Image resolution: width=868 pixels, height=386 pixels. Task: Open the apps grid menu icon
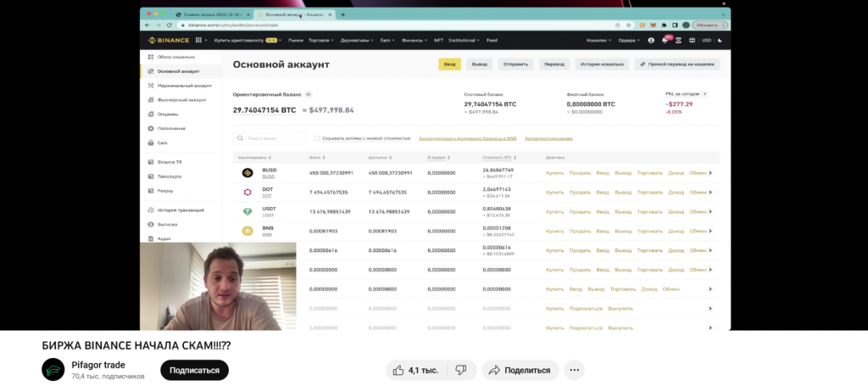[198, 40]
